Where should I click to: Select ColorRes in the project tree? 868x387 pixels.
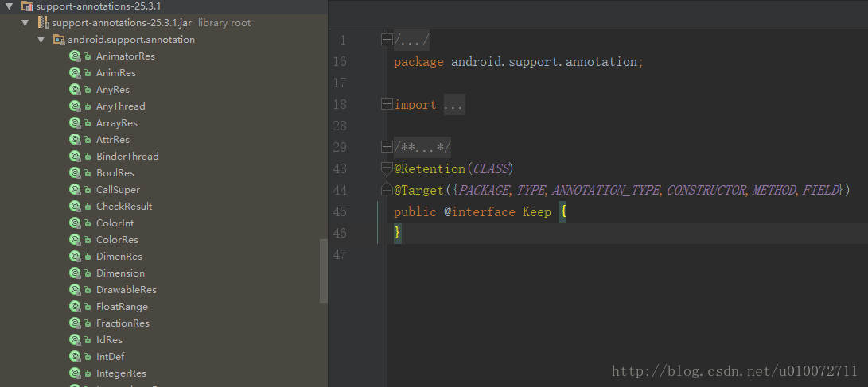pyautogui.click(x=118, y=240)
